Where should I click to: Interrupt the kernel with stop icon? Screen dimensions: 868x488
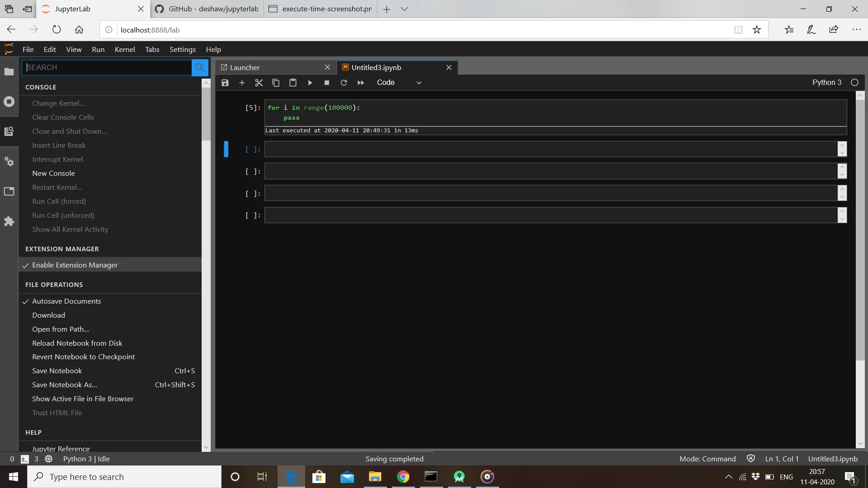coord(327,83)
